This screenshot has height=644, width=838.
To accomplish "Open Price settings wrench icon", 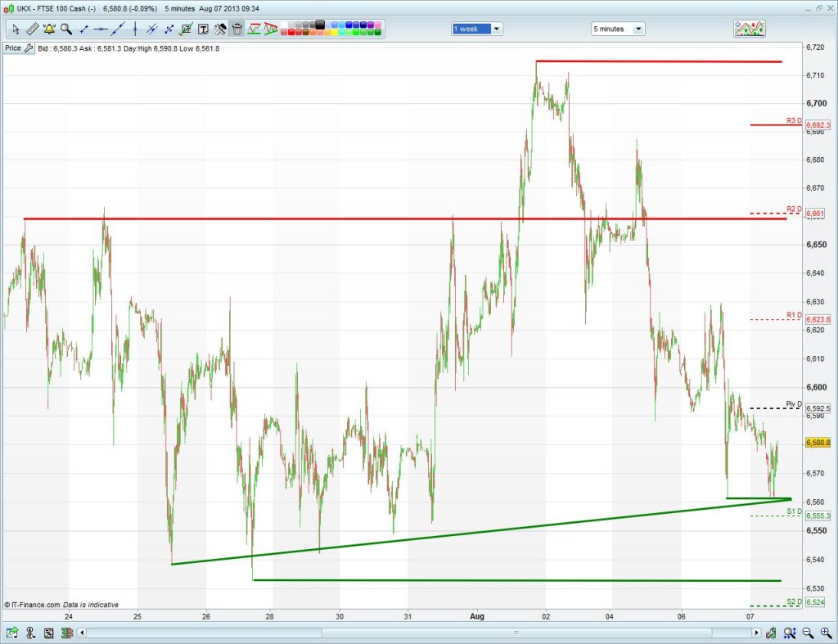I will click(x=29, y=48).
